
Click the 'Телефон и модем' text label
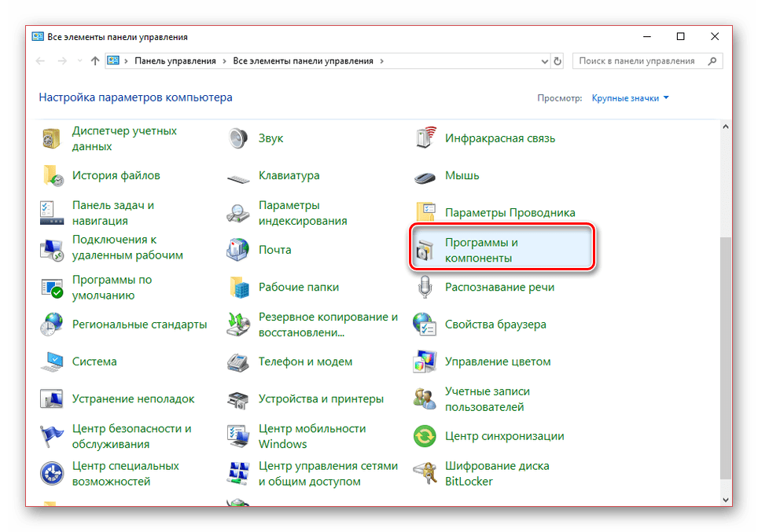click(306, 362)
